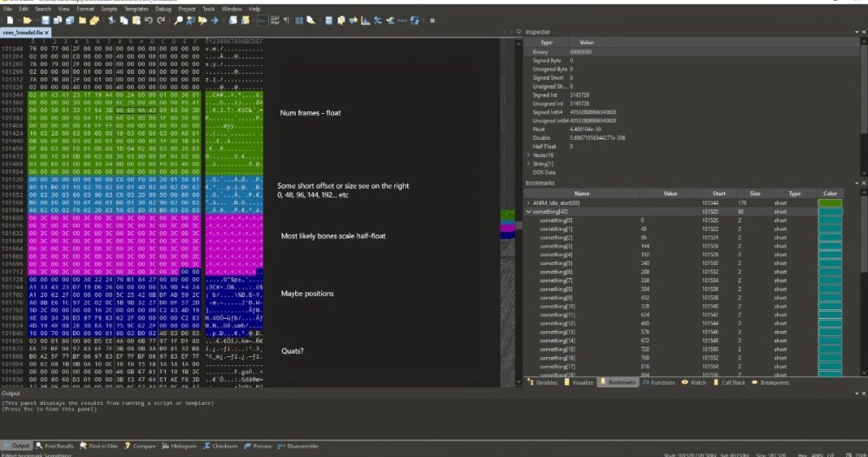Switch to the Variables tab

pos(546,382)
